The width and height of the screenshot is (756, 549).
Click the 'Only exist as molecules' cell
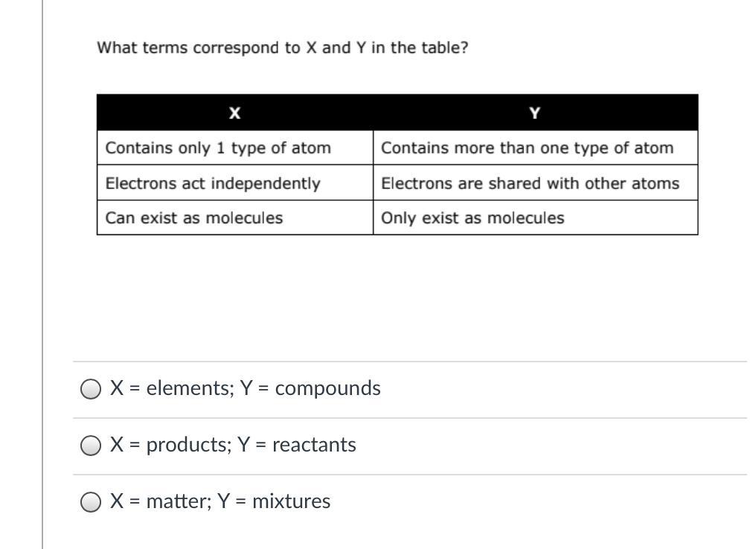(472, 218)
